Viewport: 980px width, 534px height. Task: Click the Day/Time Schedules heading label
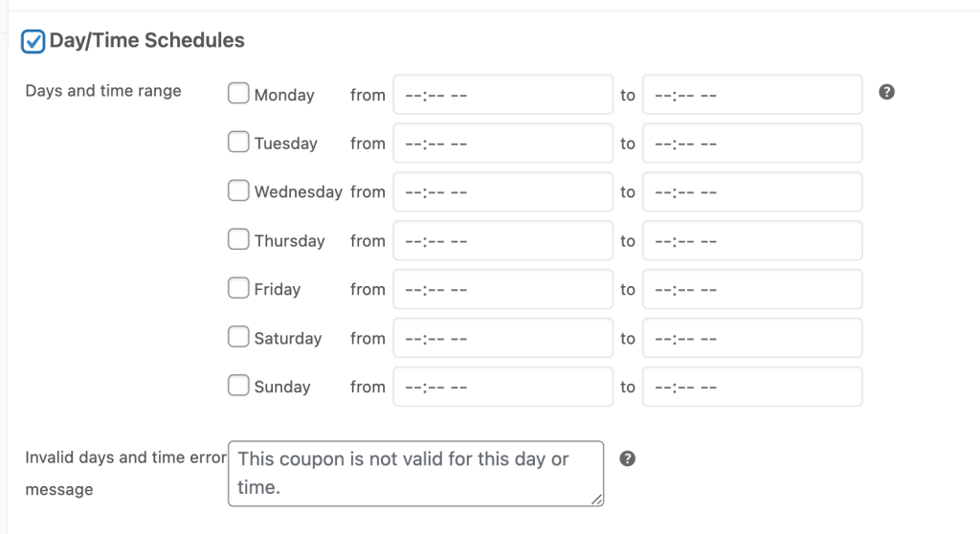pyautogui.click(x=146, y=40)
